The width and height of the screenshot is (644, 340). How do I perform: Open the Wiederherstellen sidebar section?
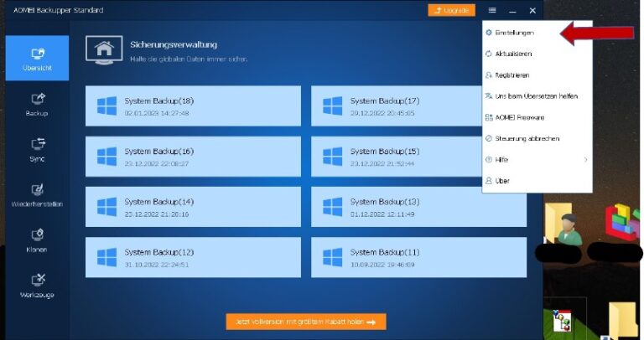37,195
